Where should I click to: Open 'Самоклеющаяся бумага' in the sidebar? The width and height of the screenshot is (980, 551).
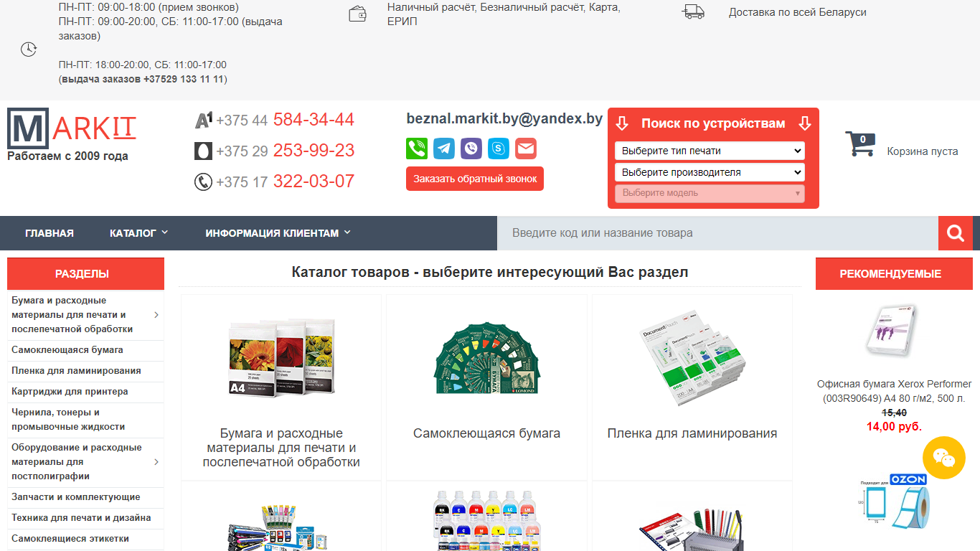click(x=67, y=350)
